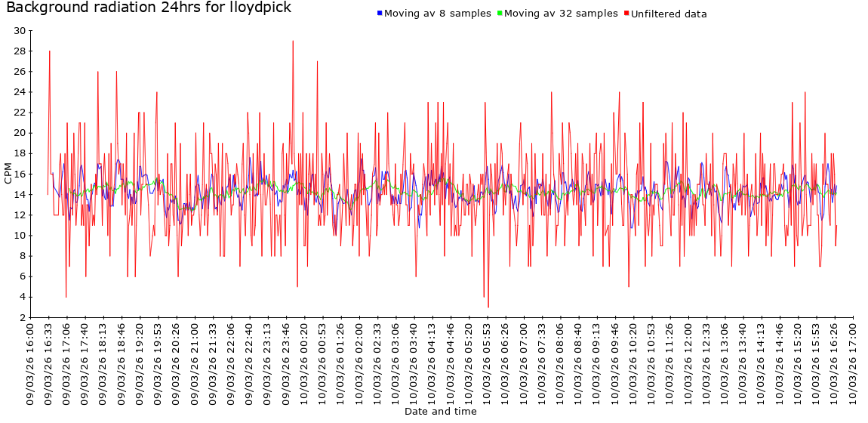Toggle the "Moving av 32 samples" legend label
The image size is (868, 423).
pos(561,14)
